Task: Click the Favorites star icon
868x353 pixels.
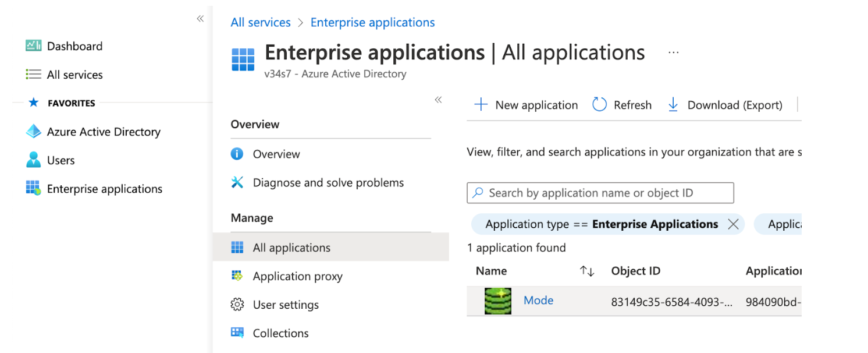Action: point(34,103)
